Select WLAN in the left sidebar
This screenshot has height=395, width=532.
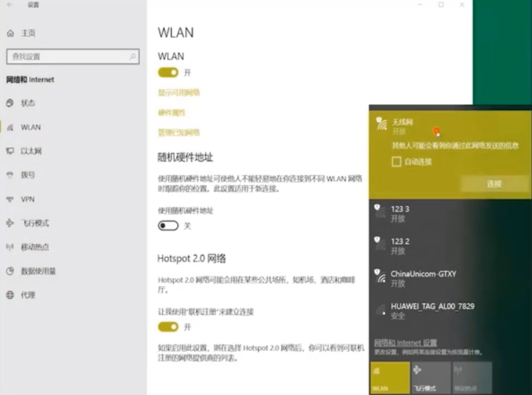(30, 127)
